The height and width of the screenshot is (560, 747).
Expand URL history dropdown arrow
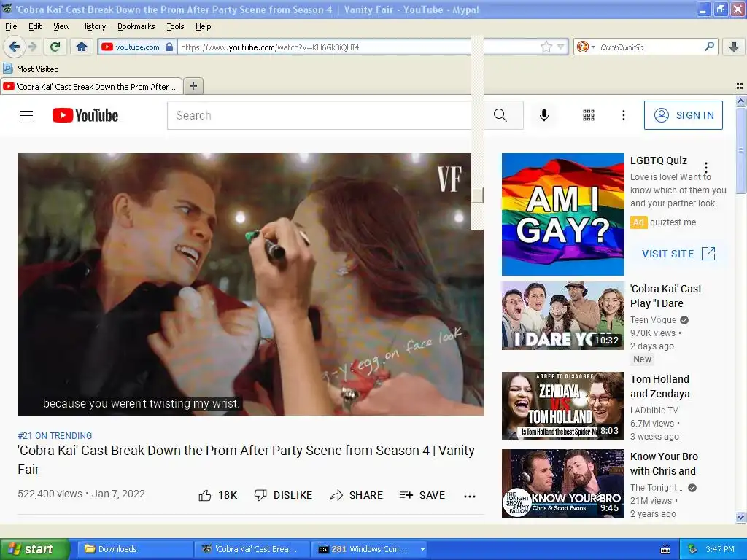[561, 47]
